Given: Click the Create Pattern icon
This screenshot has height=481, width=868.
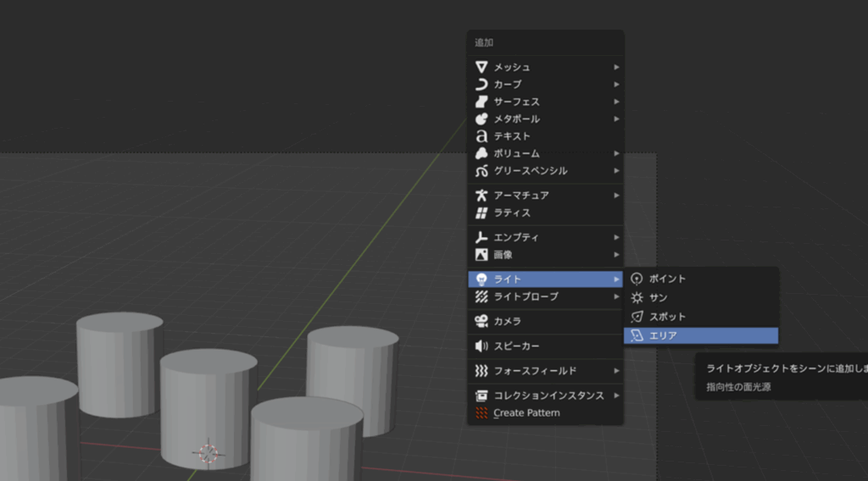Looking at the screenshot, I should [481, 413].
